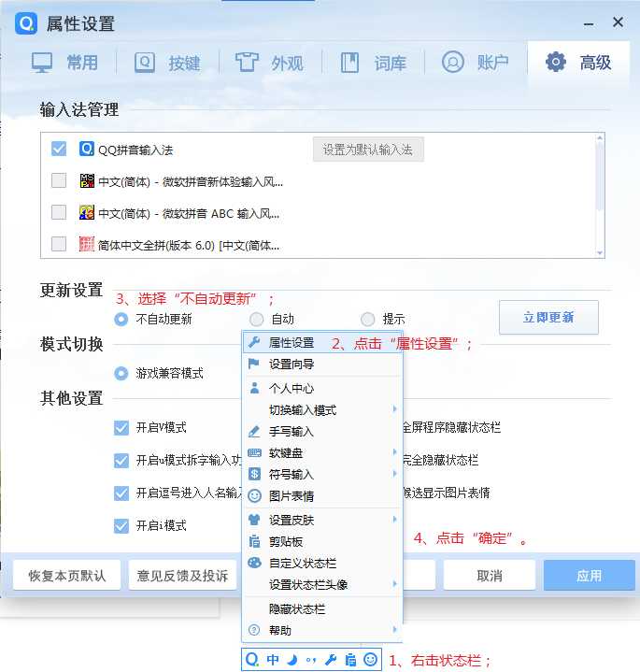Click the 简体中文全拼 input method icon

pyautogui.click(x=87, y=244)
